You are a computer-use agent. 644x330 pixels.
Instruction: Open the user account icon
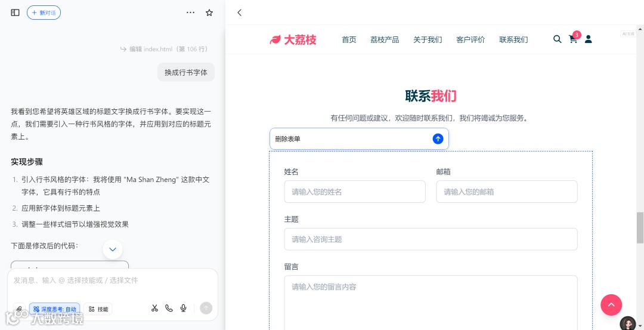589,39
